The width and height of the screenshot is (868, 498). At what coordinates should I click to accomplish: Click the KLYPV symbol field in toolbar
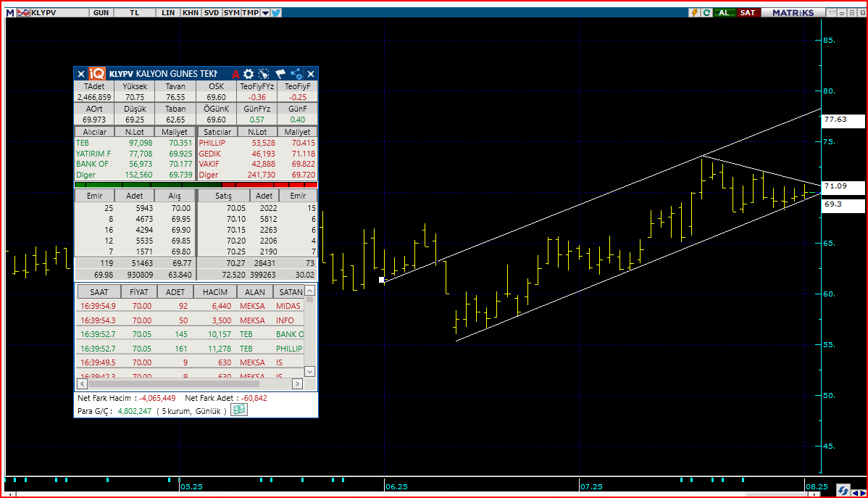(x=59, y=13)
